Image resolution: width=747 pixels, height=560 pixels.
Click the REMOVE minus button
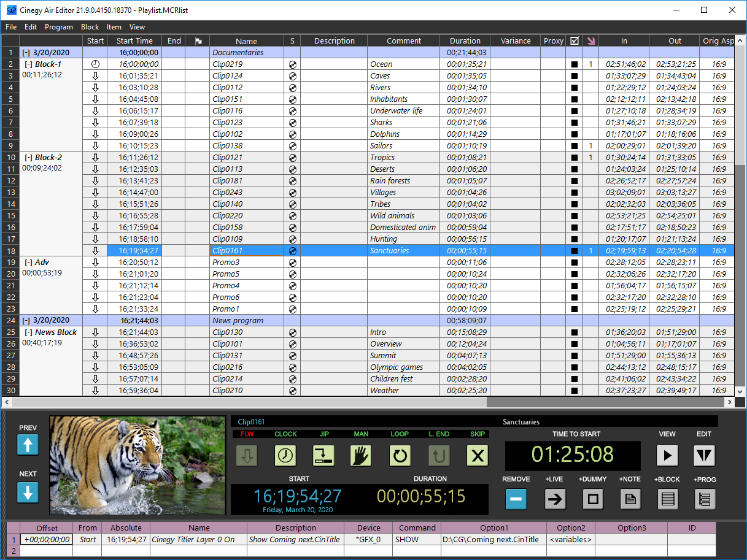[516, 499]
